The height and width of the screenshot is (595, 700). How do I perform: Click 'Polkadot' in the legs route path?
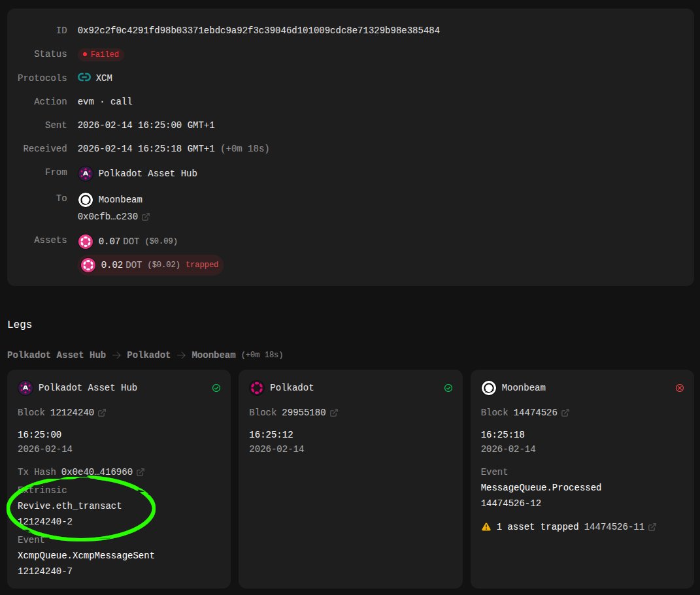pyautogui.click(x=148, y=355)
